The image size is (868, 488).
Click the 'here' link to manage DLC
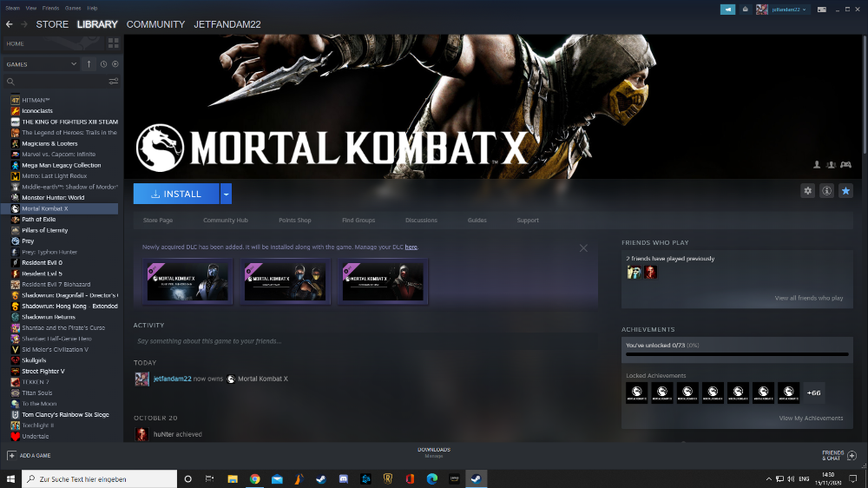click(411, 247)
